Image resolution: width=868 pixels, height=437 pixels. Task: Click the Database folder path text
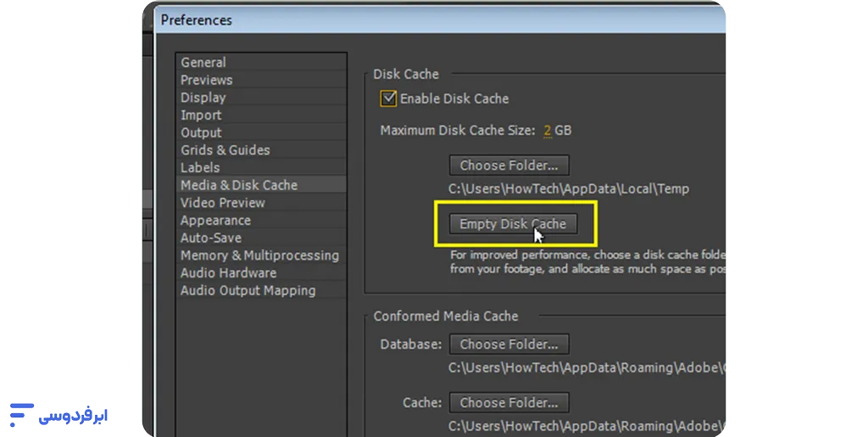point(587,367)
